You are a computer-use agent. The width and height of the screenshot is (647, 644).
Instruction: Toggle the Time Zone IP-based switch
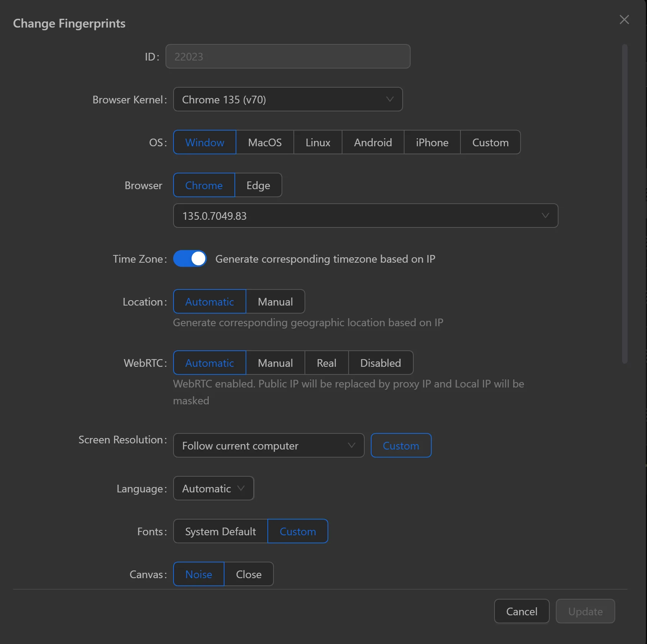click(x=190, y=259)
